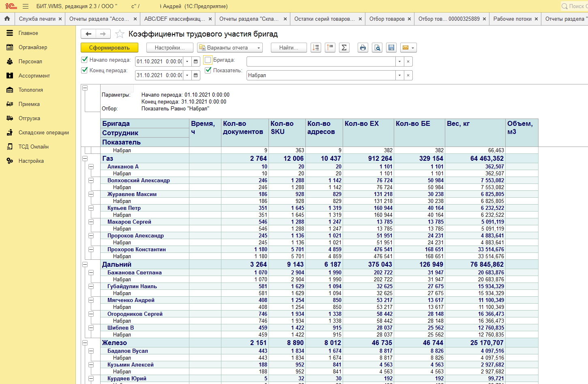Screen dimensions: 588x384
Task: Go to the home page icon
Action: click(7, 19)
